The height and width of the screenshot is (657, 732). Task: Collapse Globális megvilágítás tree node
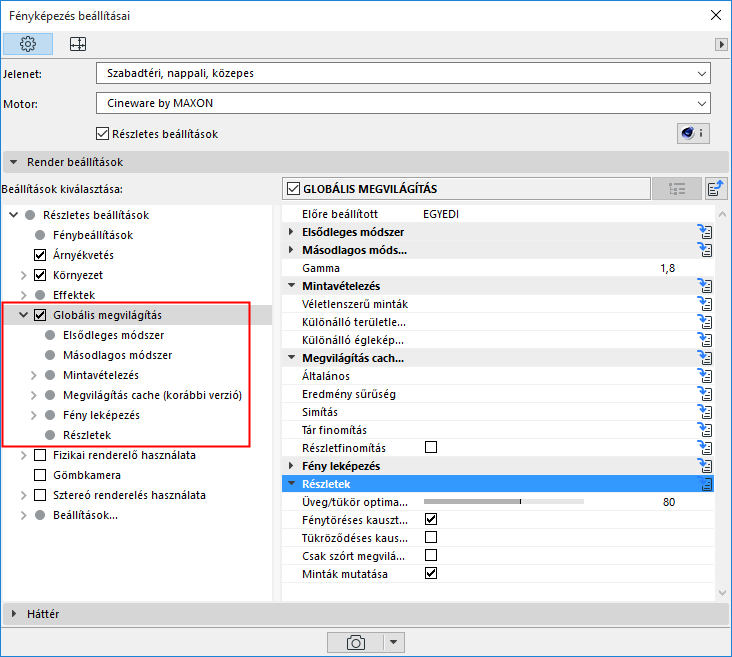(x=23, y=315)
